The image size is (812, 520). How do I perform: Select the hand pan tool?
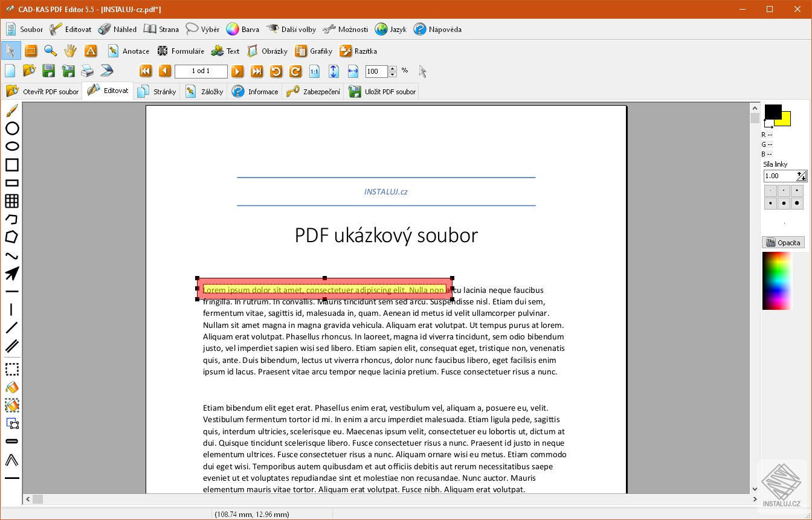70,51
